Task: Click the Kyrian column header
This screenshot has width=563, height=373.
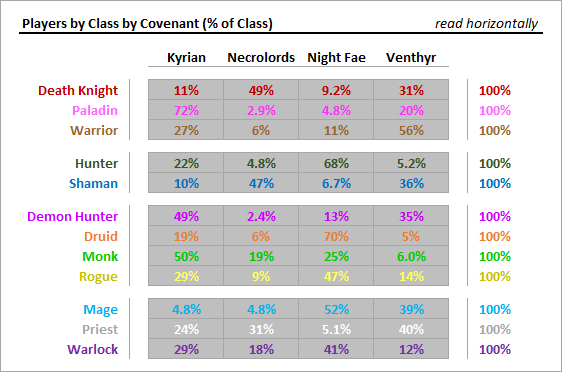Action: (186, 57)
